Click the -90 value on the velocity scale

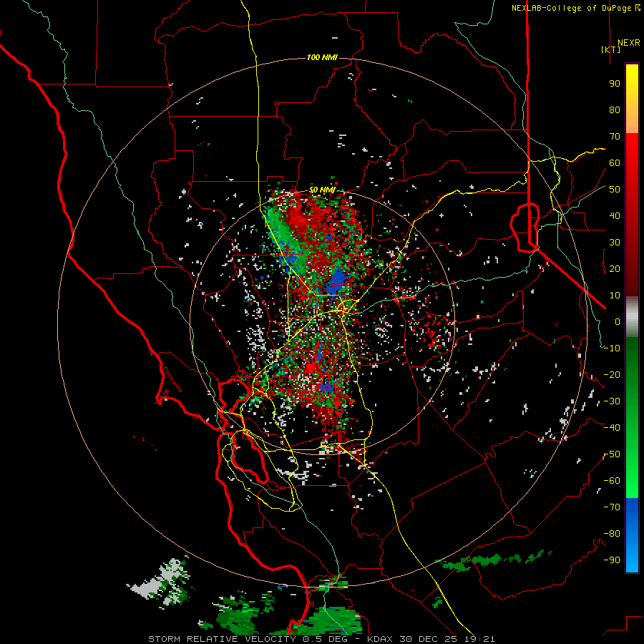(612, 560)
